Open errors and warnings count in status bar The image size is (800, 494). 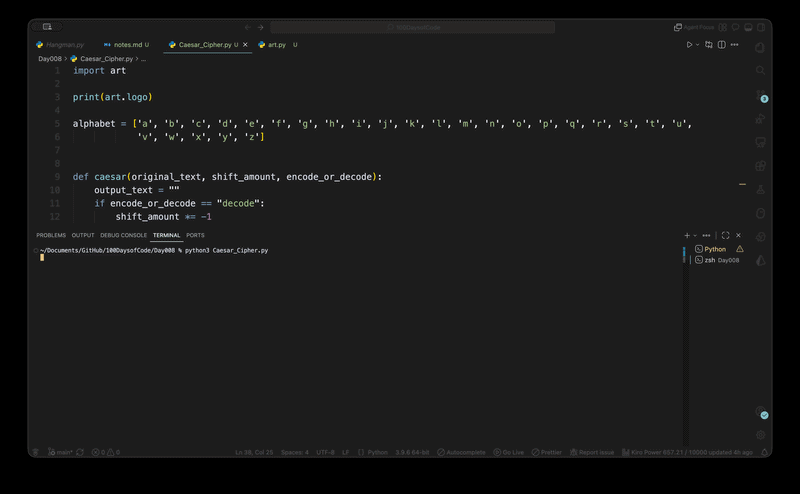point(106,452)
